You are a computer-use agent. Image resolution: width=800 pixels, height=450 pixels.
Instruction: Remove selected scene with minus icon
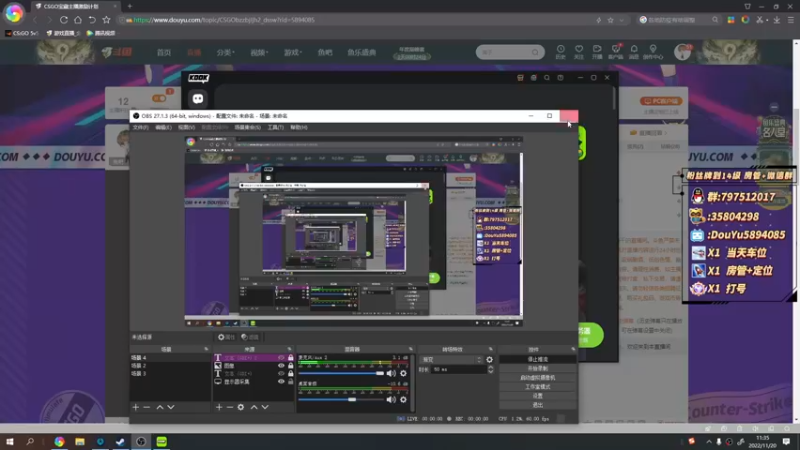pyautogui.click(x=147, y=407)
